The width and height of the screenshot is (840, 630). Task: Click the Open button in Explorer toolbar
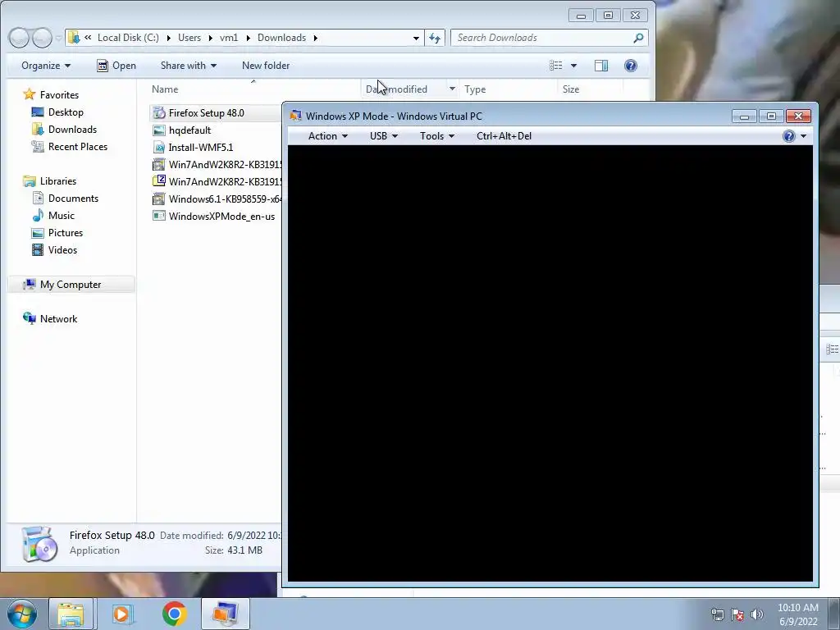click(x=116, y=66)
